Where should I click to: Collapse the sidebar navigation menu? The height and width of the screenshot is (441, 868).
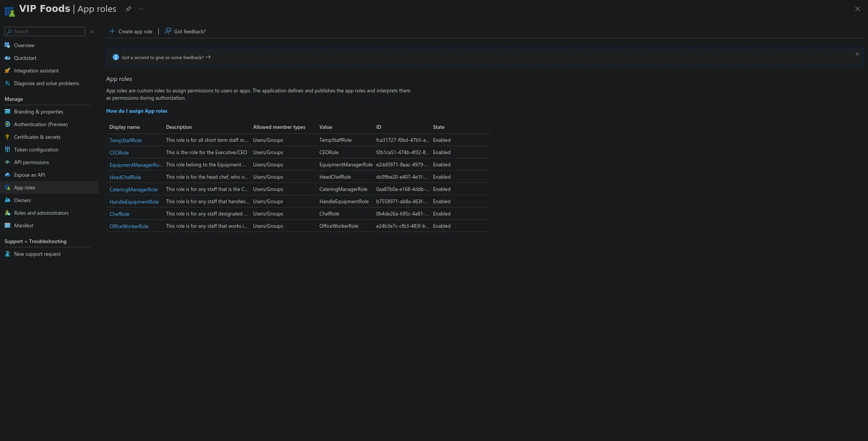[x=92, y=32]
